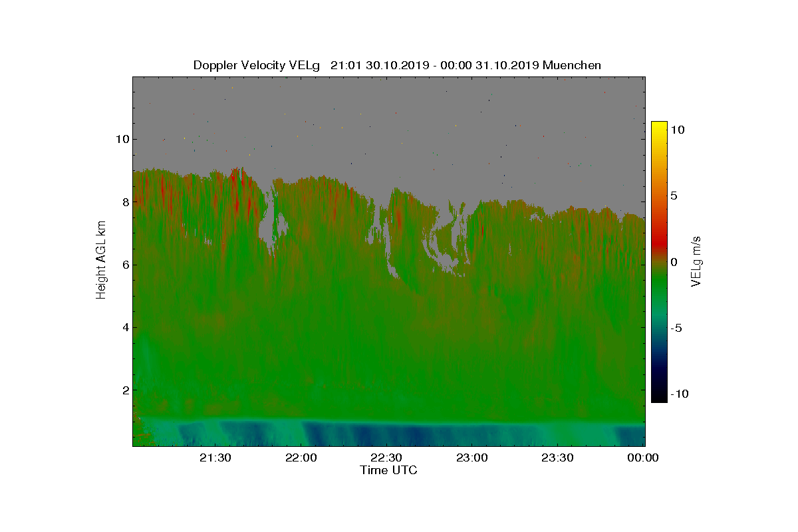Click the colorbar '-10' label

(679, 394)
